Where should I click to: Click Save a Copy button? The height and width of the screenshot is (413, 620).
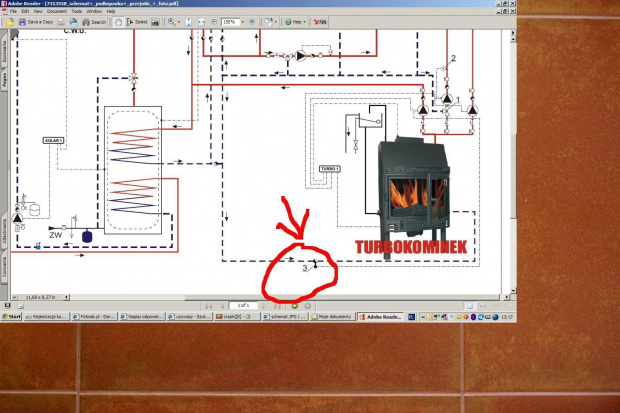click(39, 21)
